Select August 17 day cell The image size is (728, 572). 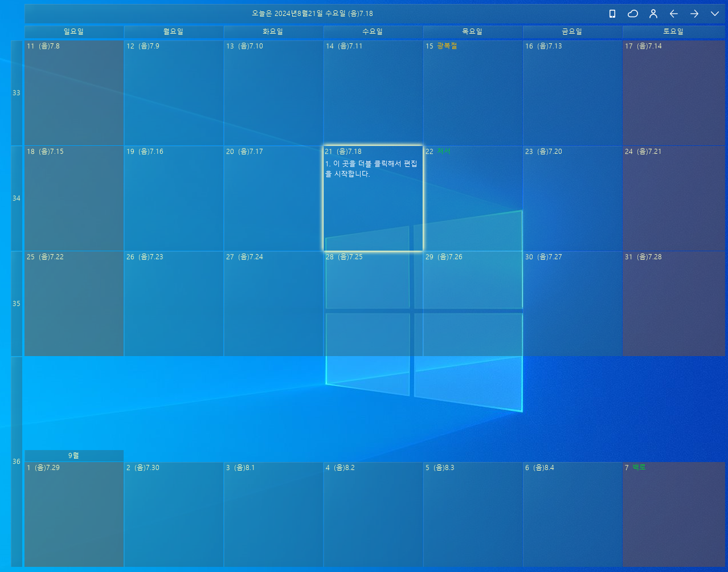point(674,93)
